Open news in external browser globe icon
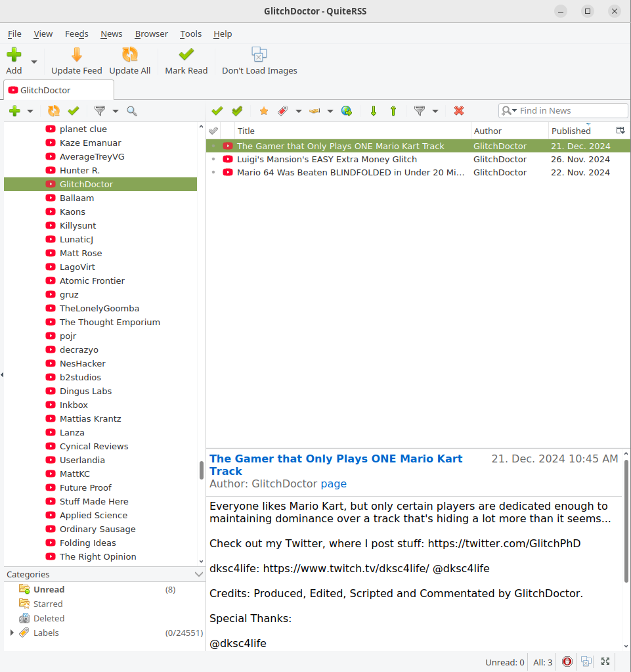This screenshot has height=672, width=631. click(x=347, y=111)
